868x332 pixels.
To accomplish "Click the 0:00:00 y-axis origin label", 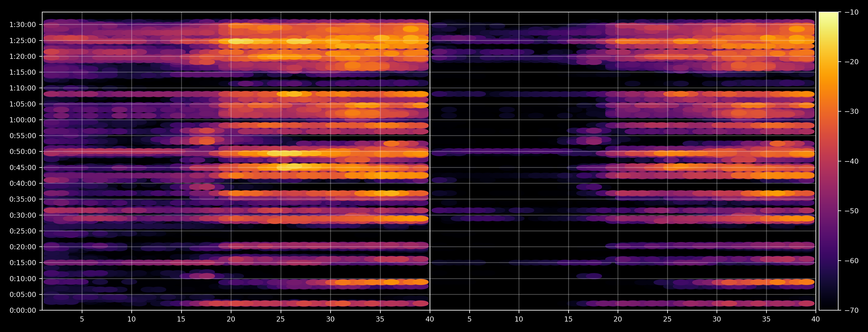I will [x=23, y=310].
